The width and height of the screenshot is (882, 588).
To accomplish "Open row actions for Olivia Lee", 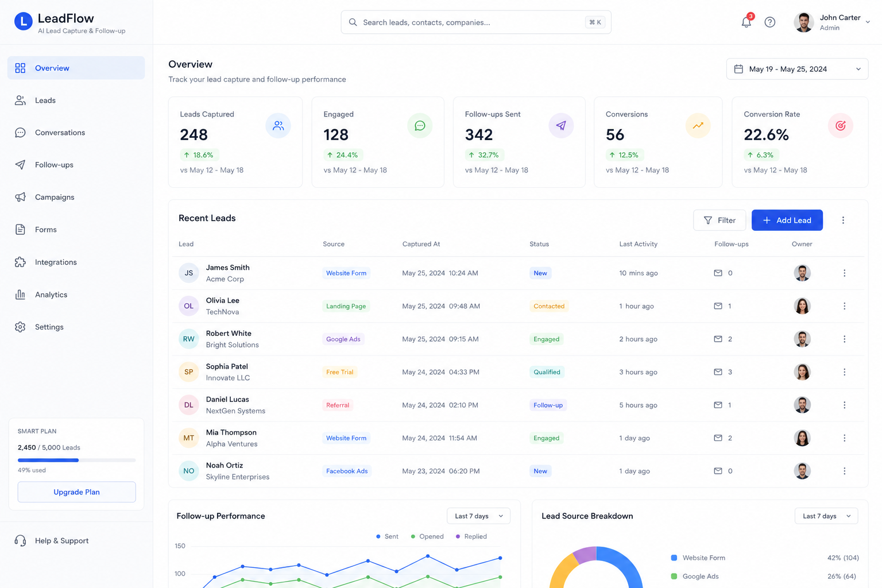I will click(x=844, y=306).
